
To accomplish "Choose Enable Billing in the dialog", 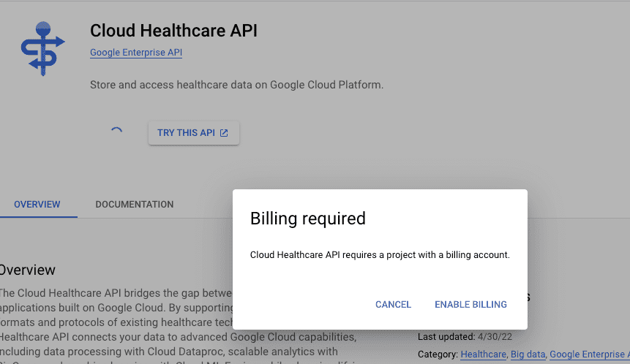I will click(x=470, y=305).
